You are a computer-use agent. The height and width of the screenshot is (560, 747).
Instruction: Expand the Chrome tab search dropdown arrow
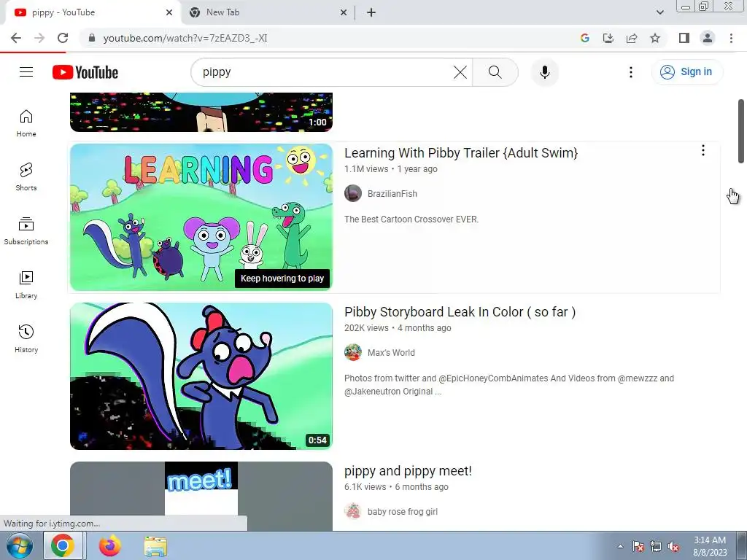[x=659, y=12]
